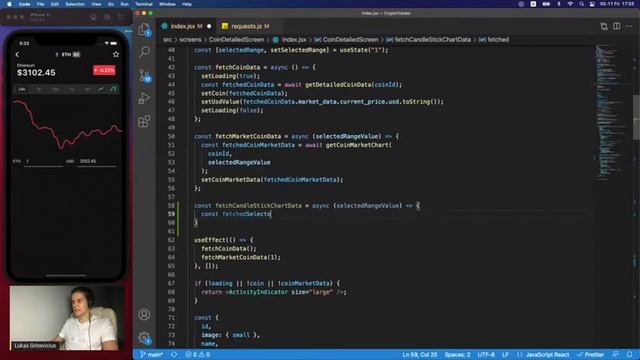Click the ETH amount input in simulator
640x360 pixels.
tap(43, 162)
